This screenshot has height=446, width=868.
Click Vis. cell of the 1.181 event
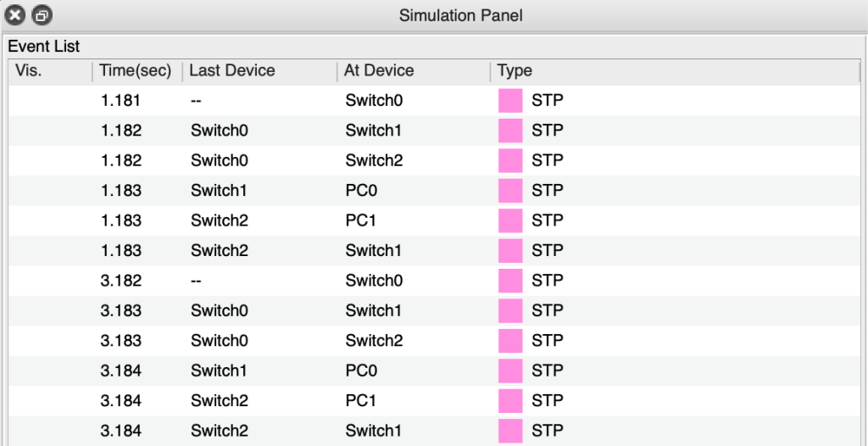(x=49, y=101)
